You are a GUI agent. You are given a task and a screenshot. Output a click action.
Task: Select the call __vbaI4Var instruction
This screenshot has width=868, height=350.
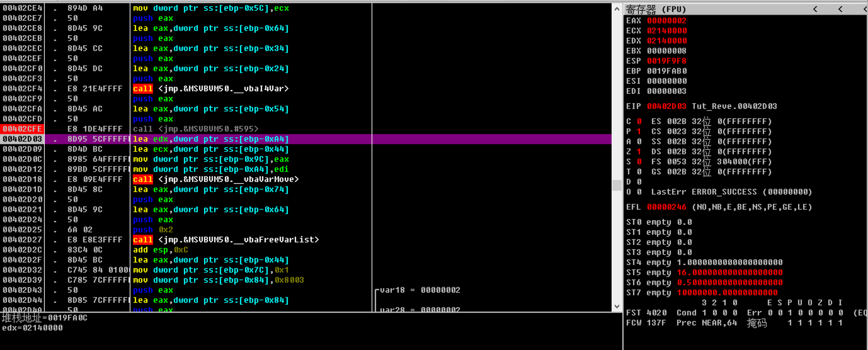click(211, 88)
